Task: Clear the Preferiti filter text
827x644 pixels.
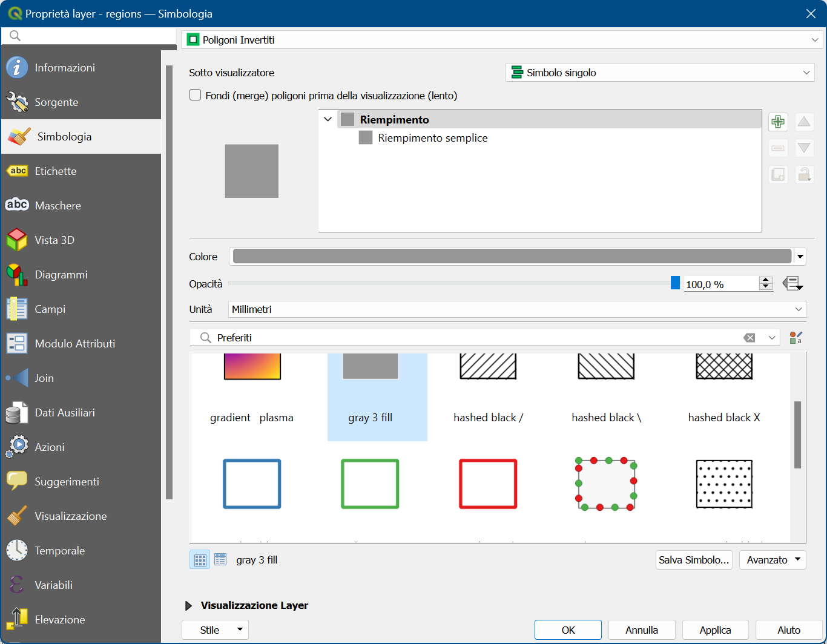Action: click(x=750, y=338)
